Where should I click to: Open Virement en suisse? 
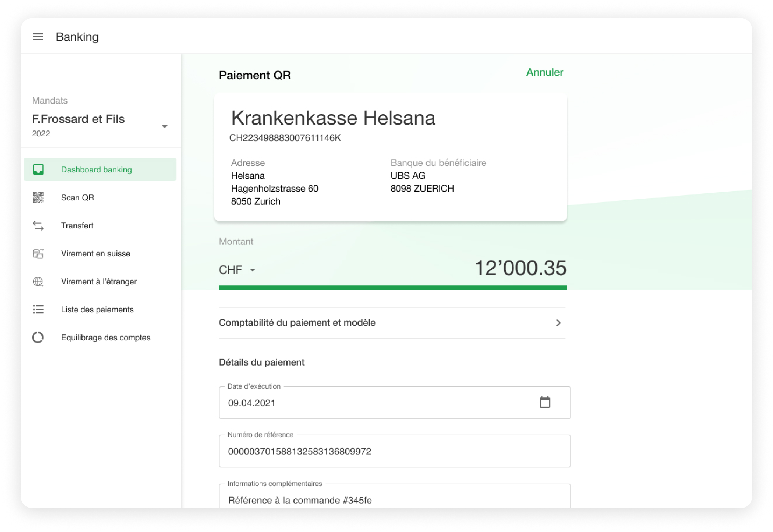pyautogui.click(x=100, y=254)
